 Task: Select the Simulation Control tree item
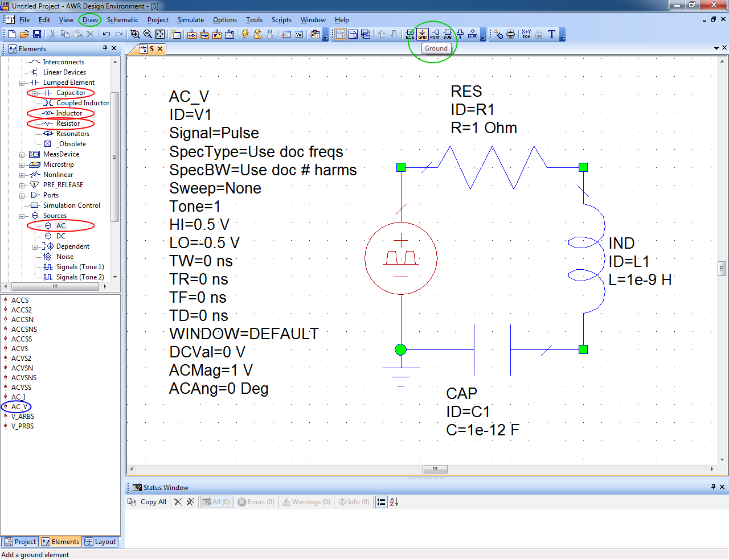(x=71, y=205)
